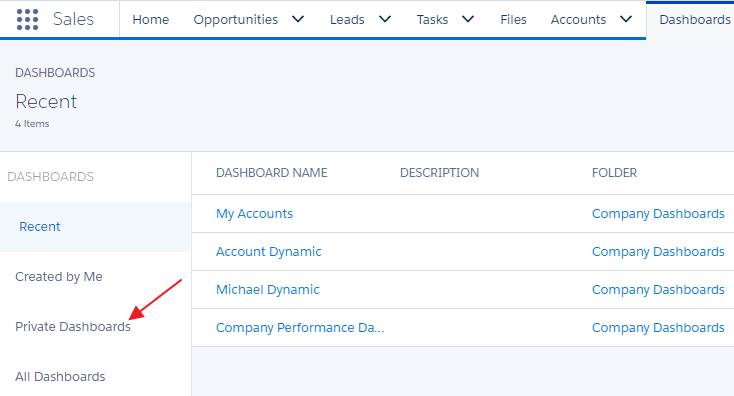The image size is (734, 396).
Task: Open the My Accounts dashboard
Action: [254, 214]
